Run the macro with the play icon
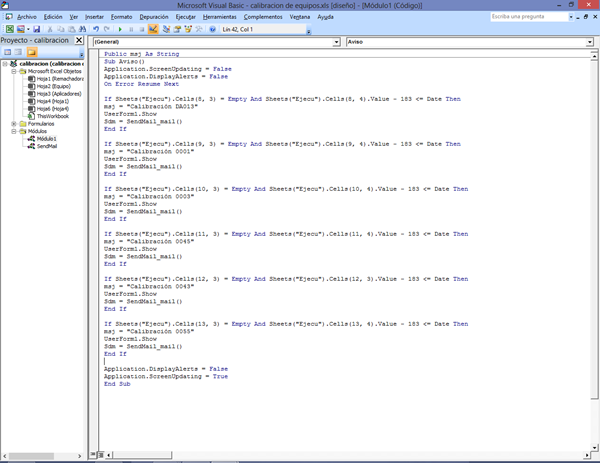 [121, 30]
